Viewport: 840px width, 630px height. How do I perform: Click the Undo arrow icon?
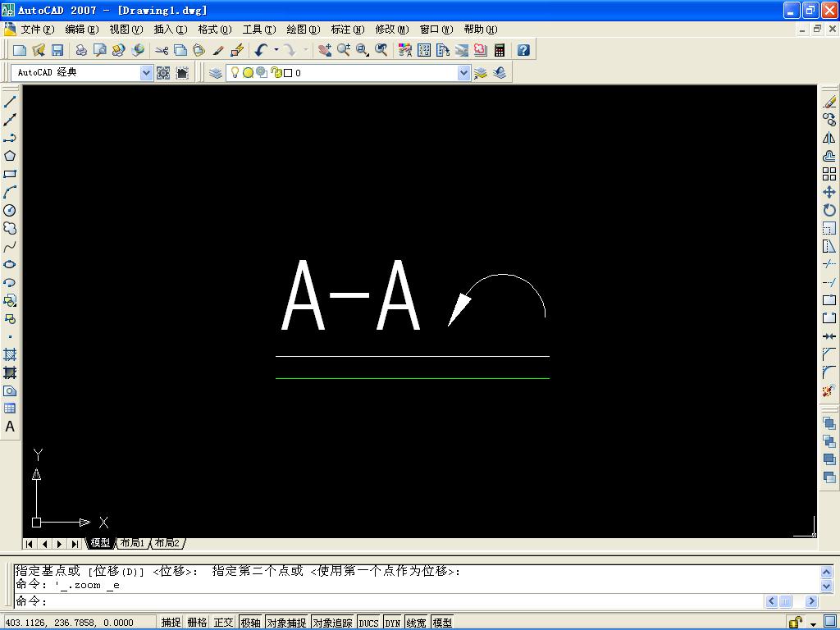[x=261, y=50]
